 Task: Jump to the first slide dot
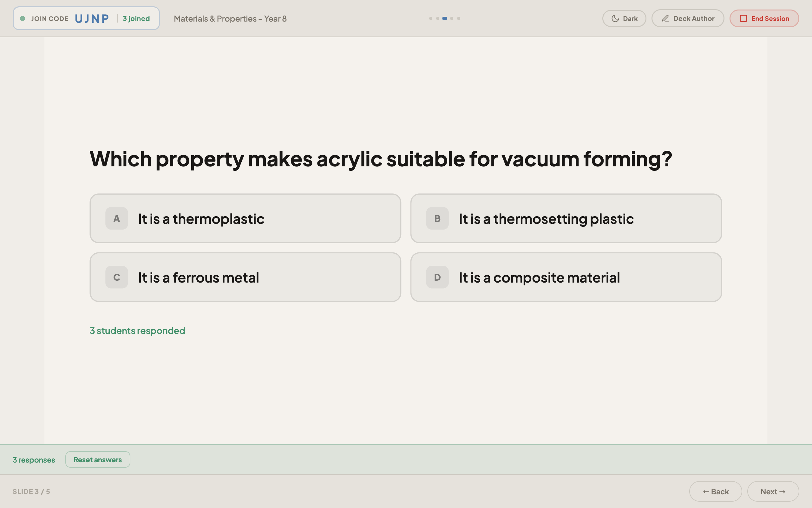[430, 18]
